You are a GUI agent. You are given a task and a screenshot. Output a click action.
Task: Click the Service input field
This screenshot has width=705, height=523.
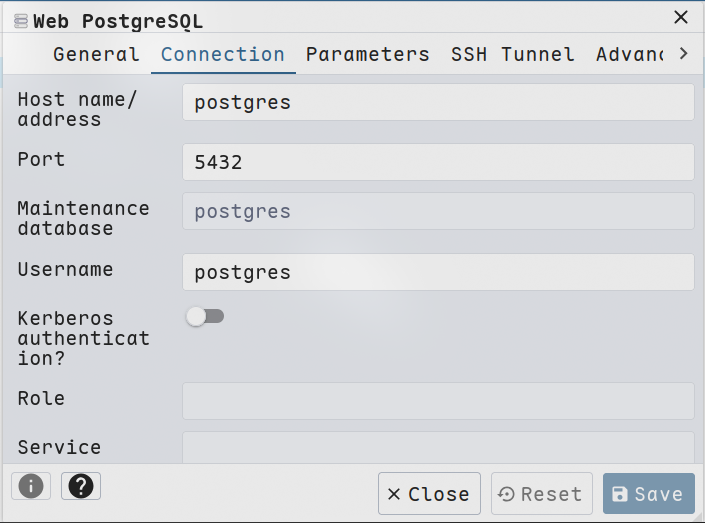(438, 447)
